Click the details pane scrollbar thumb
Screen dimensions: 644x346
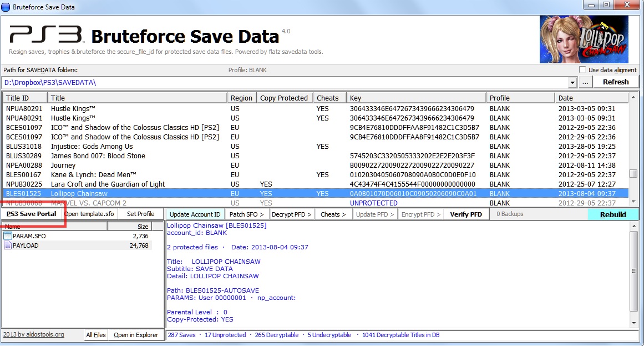(633, 270)
